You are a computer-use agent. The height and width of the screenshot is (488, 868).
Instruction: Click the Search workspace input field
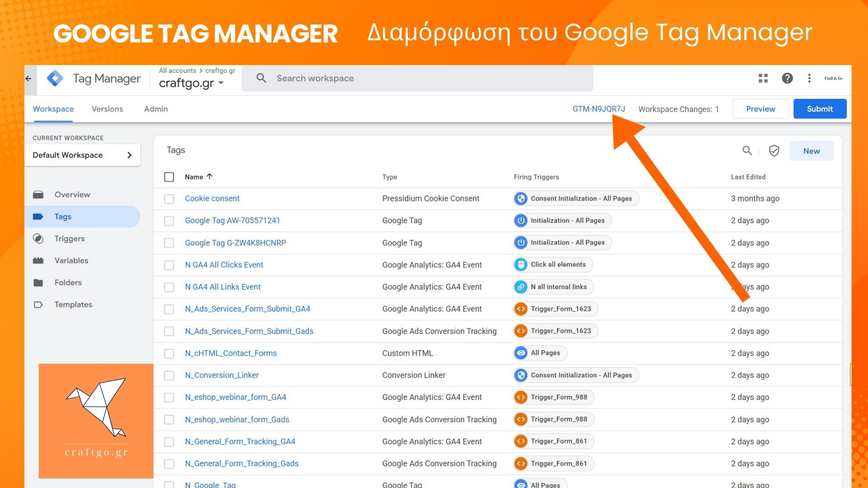pyautogui.click(x=418, y=78)
